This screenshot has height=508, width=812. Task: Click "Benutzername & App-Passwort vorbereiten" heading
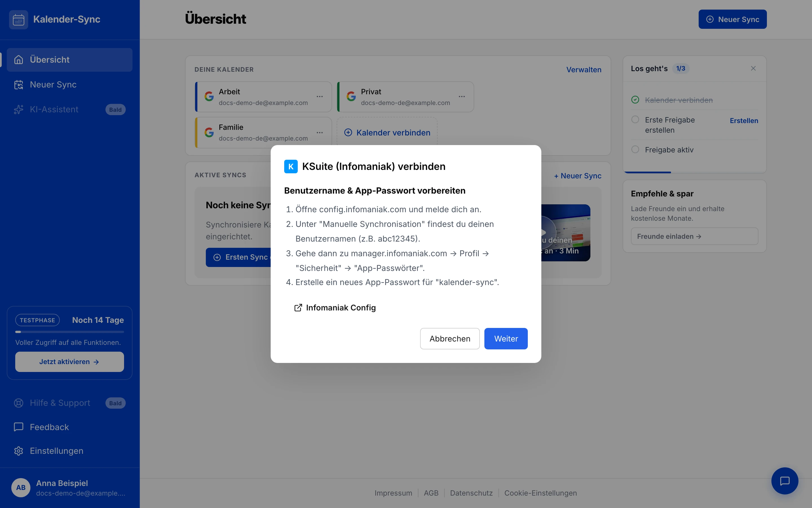pos(375,190)
